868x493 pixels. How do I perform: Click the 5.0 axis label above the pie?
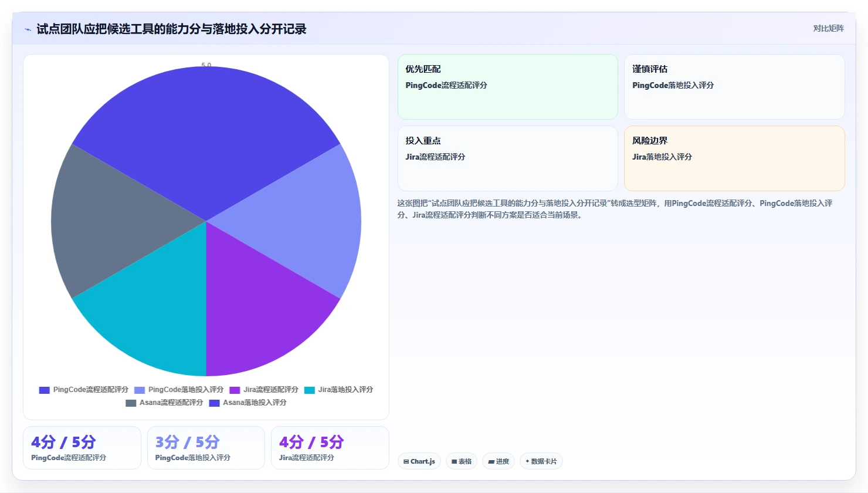click(x=206, y=65)
